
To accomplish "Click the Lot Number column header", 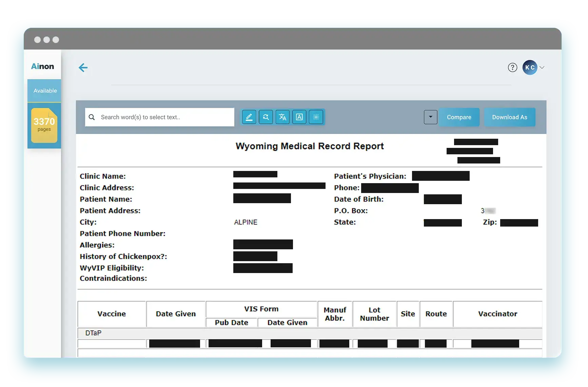I will click(x=374, y=314).
